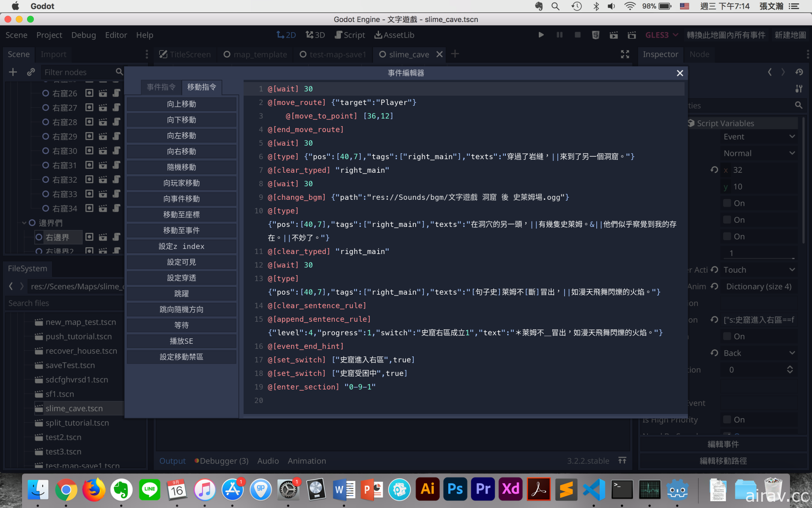812x508 pixels.
Task: Click the stepper arrows on value 0
Action: point(790,370)
